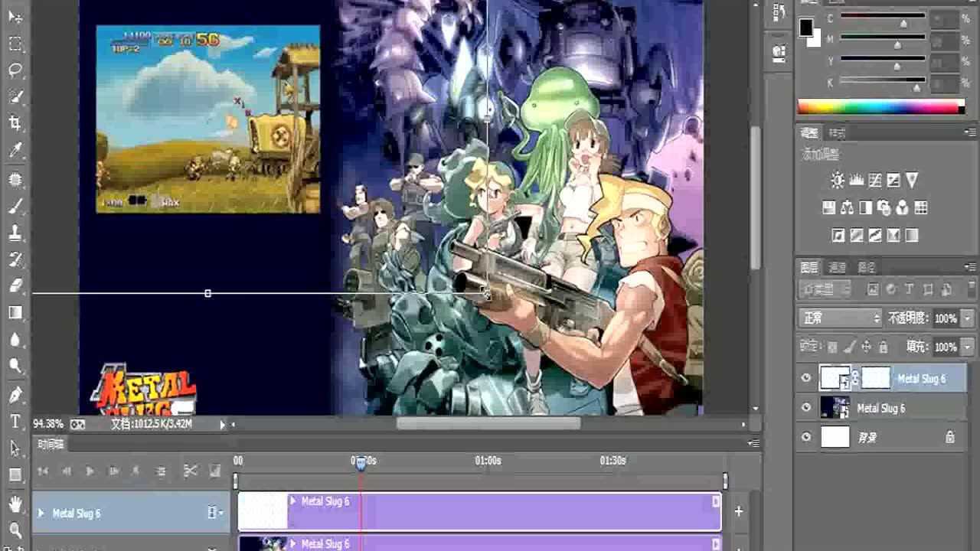
Task: Add a Channel Mixer adjustment layer
Action: [903, 207]
